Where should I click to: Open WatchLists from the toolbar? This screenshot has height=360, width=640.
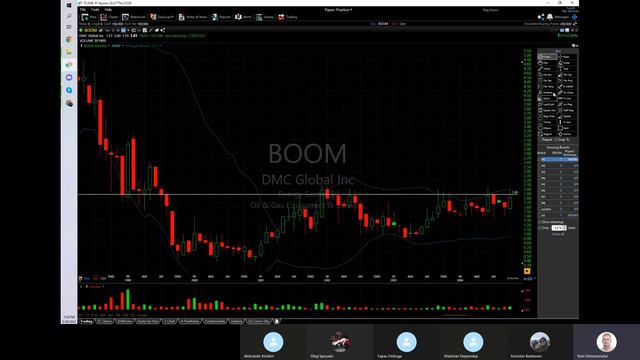134,17
